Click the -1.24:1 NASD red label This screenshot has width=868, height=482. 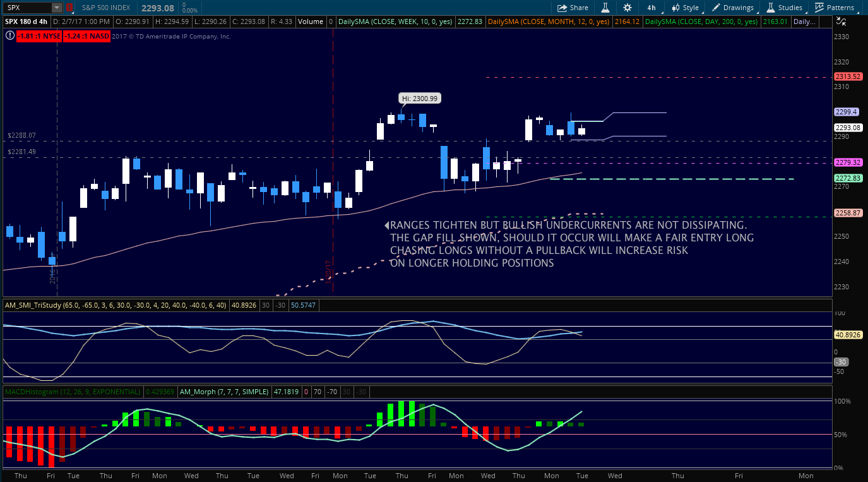coord(86,36)
